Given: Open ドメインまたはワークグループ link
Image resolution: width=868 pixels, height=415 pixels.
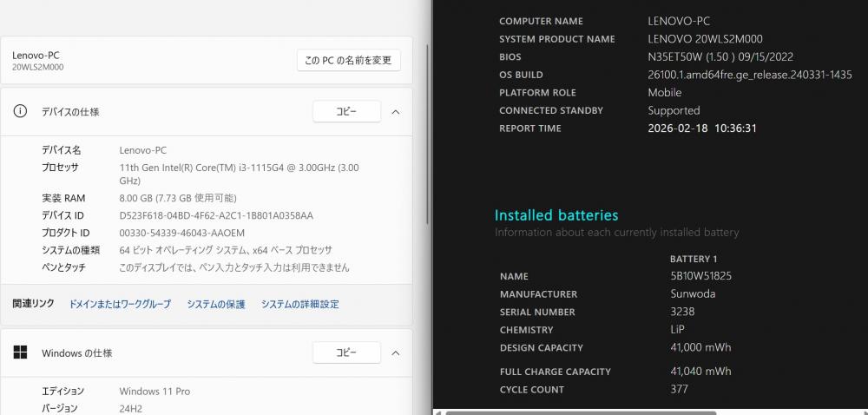Looking at the screenshot, I should coord(120,304).
